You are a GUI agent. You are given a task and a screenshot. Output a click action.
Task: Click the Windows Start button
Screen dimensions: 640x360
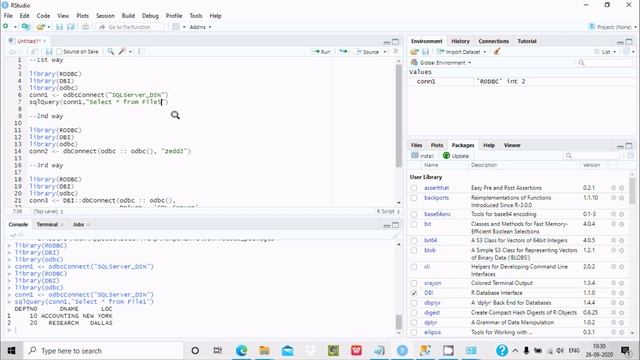pos(11,350)
